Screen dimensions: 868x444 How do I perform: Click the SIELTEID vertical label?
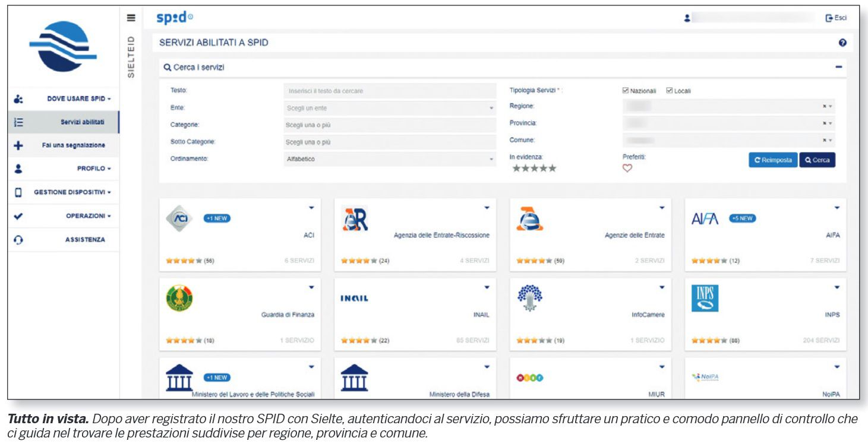(x=131, y=57)
